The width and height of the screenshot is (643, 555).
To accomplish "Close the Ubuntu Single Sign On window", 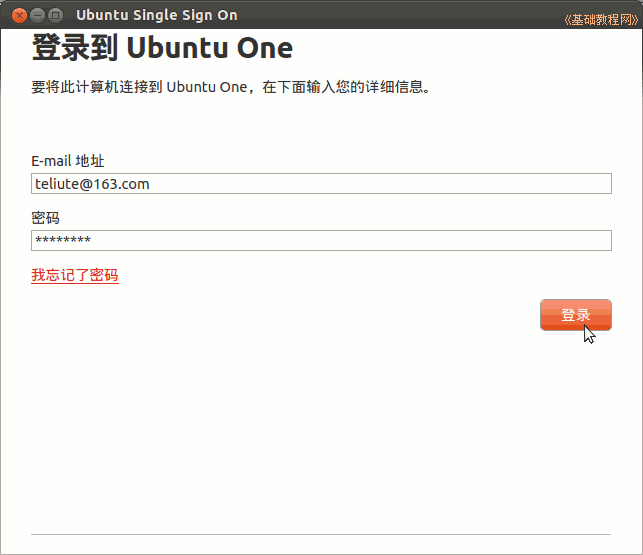I will pos(19,16).
